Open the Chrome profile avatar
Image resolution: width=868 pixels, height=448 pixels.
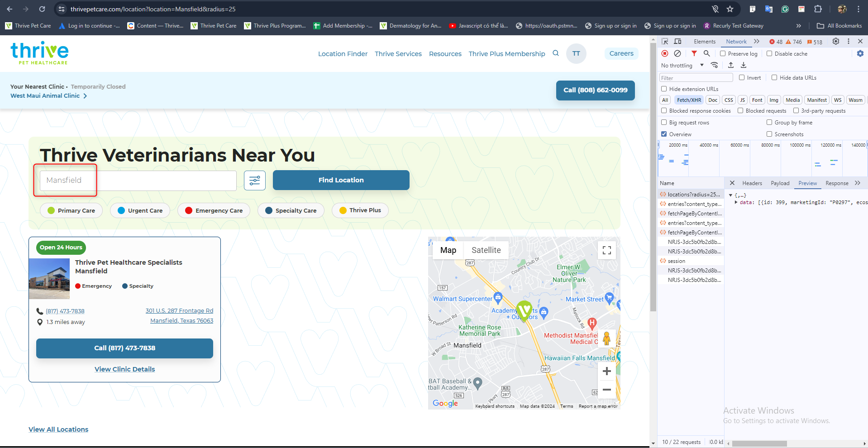(842, 9)
